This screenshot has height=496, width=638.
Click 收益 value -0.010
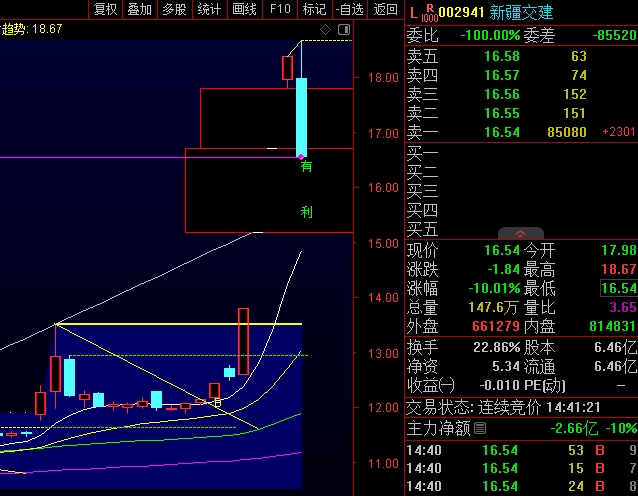[x=500, y=385]
